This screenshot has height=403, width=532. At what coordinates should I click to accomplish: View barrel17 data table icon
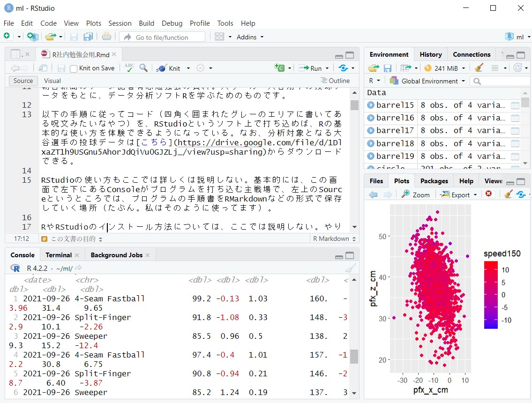(515, 131)
